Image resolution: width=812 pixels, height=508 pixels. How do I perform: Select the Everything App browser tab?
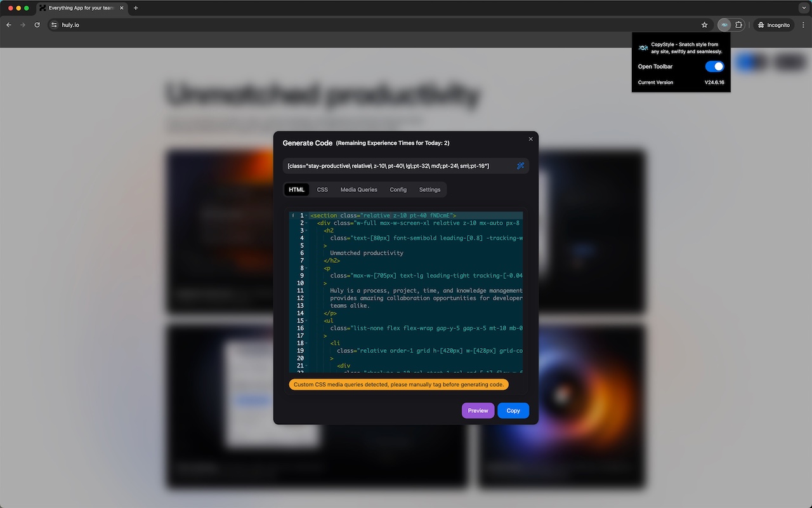point(81,8)
